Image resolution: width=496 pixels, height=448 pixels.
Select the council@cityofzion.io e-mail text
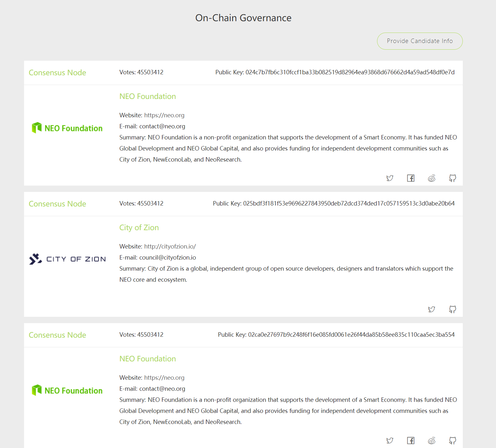coord(168,258)
